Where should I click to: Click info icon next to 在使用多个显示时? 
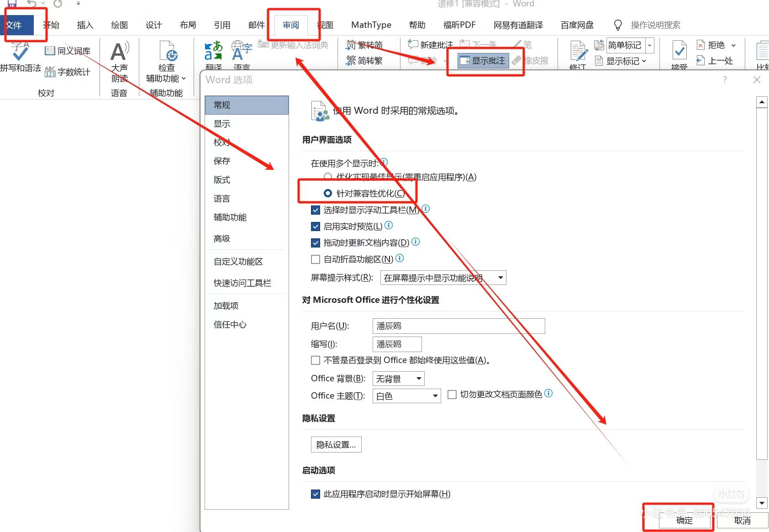click(x=384, y=162)
